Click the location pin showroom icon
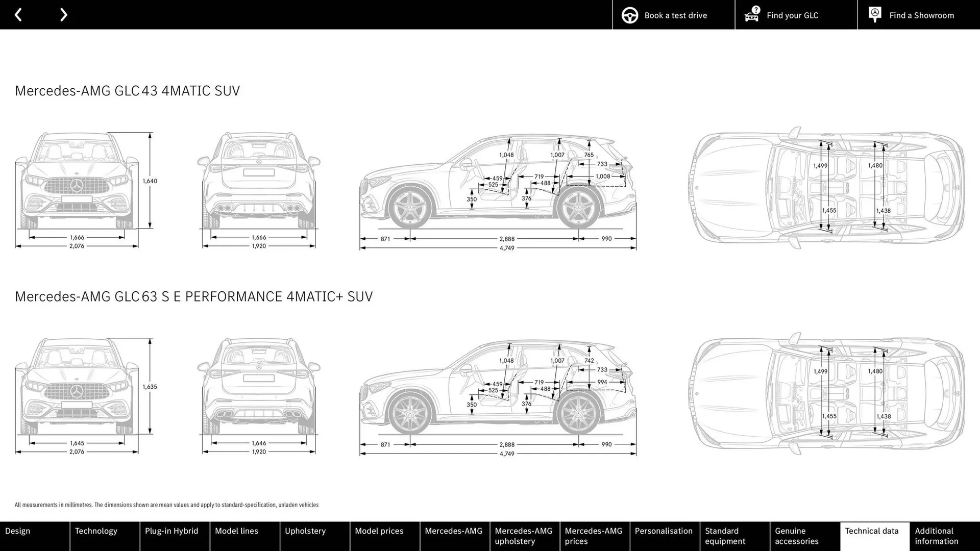 pos(874,15)
